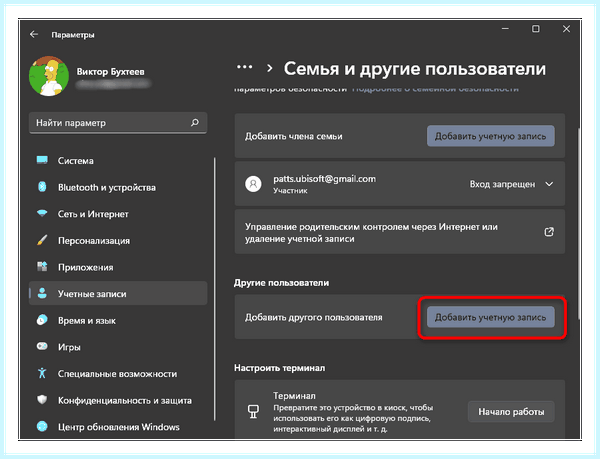Go back using the arrow icon
Viewport: 600px width, 459px height.
pyautogui.click(x=34, y=34)
